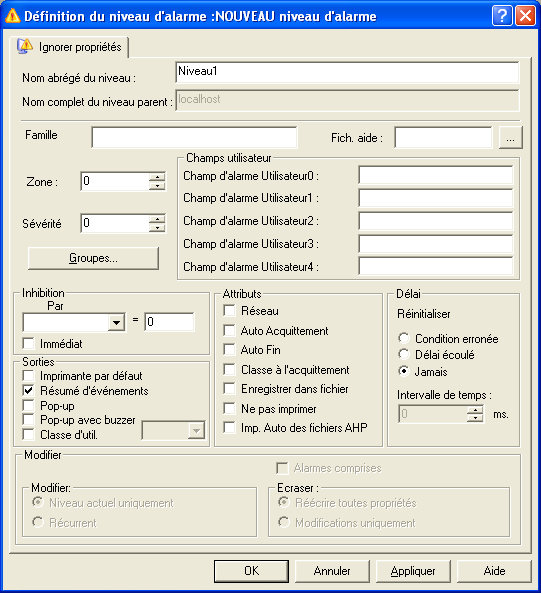Screen dimensions: 541x593
Task: Open the Inhibition Par dropdown
Action: point(116,323)
